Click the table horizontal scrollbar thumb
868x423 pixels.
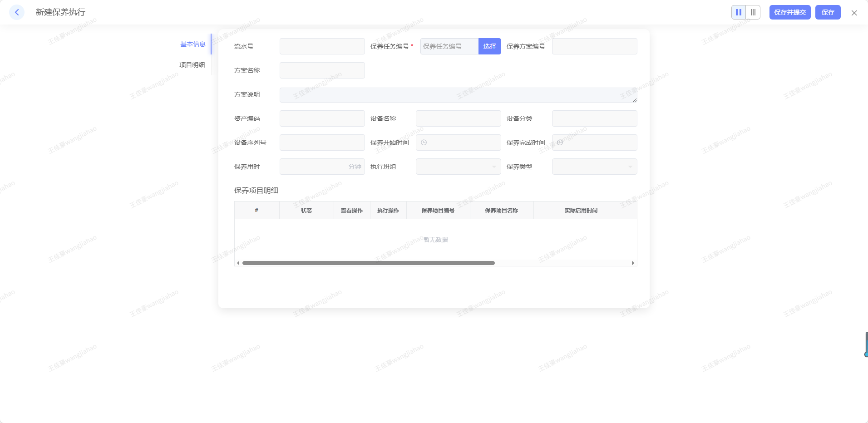point(368,263)
